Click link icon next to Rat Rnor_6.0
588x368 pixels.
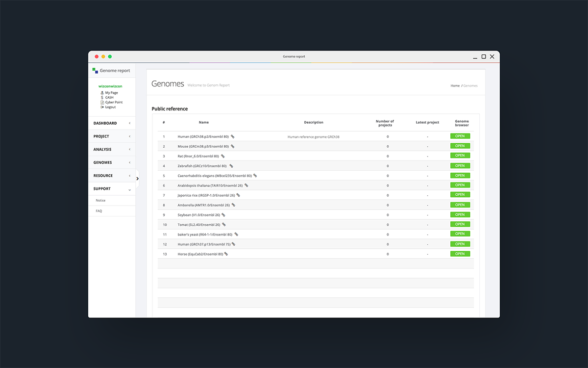point(223,156)
